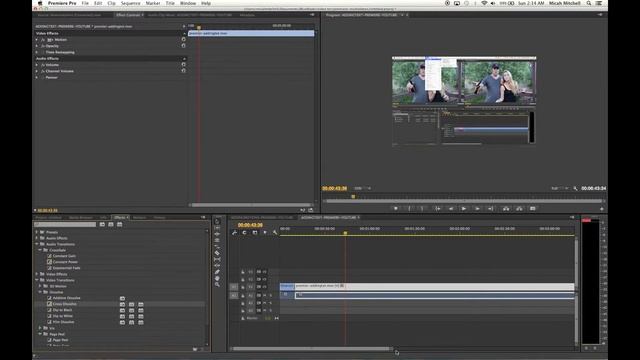Screen dimensions: 640x360
Task: Toggle Snap in the timeline header
Action: click(244, 232)
